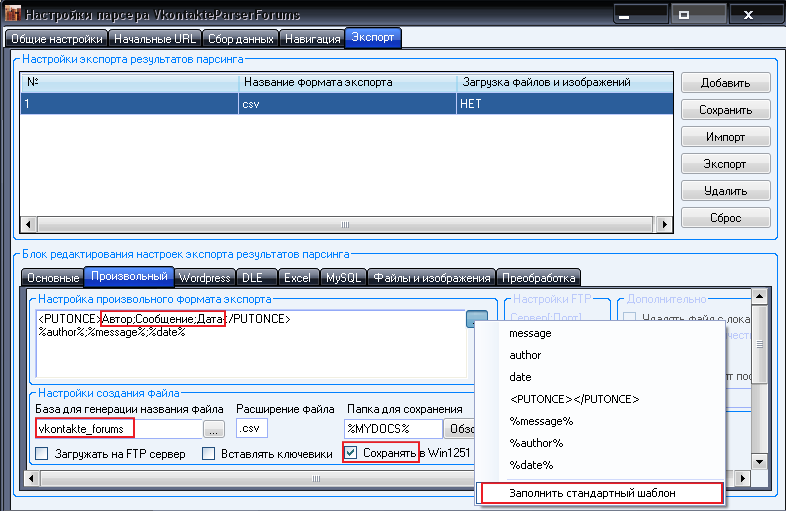Toggle Сохранять в Win1251 checkbox

[351, 453]
